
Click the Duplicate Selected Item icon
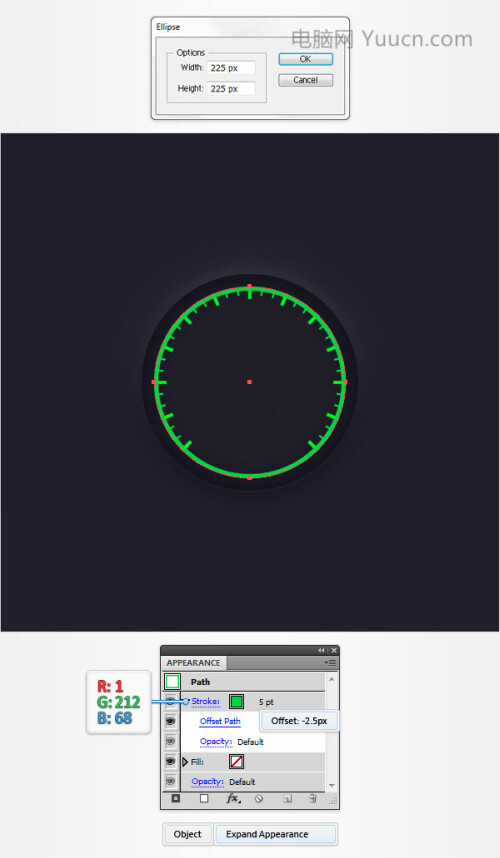(x=287, y=799)
